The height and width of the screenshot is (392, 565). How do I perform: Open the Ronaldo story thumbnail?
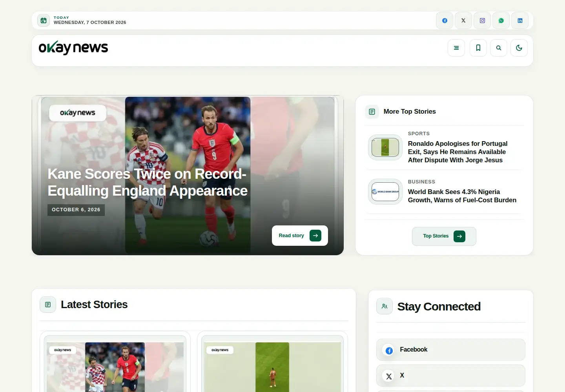[385, 147]
